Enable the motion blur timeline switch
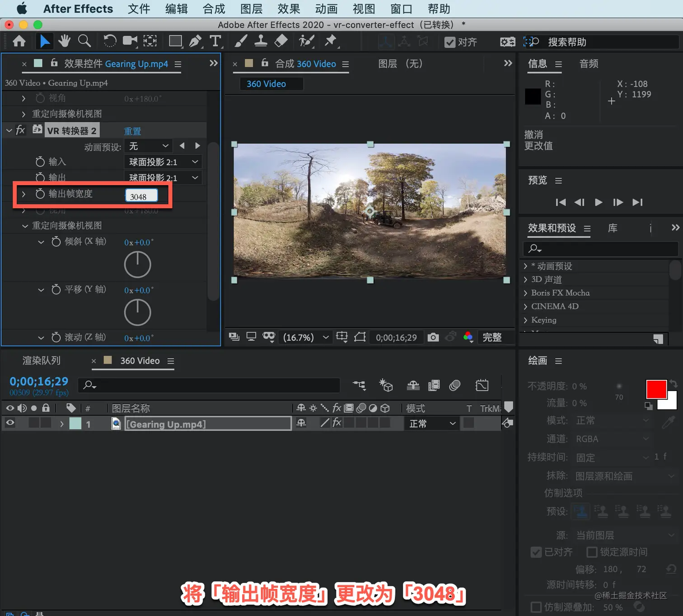This screenshot has width=683, height=616. click(x=455, y=385)
